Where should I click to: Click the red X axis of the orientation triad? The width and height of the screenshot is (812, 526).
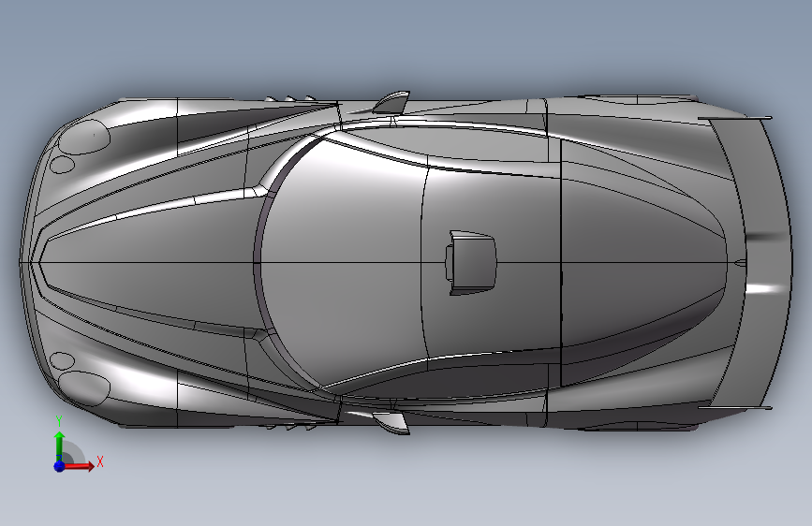point(78,466)
